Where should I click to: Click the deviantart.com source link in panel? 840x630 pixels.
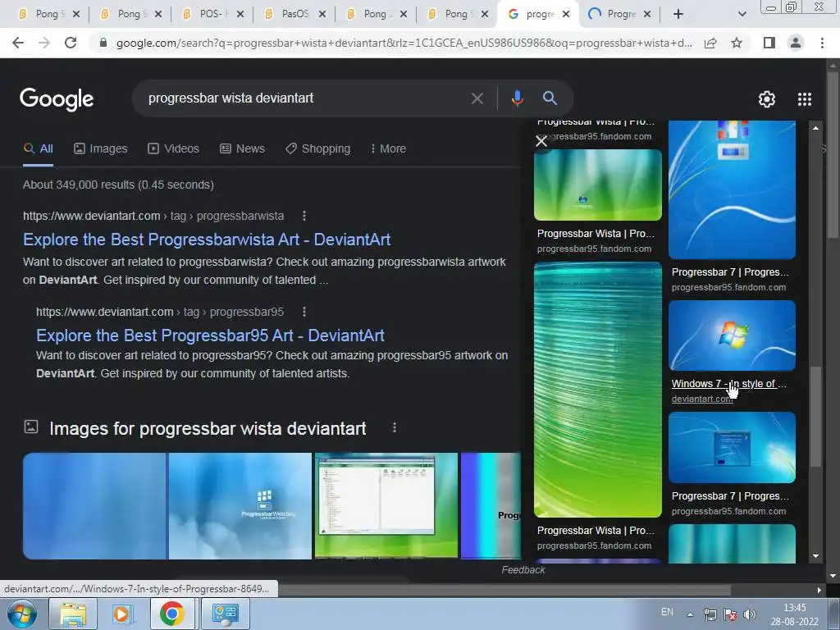(702, 399)
